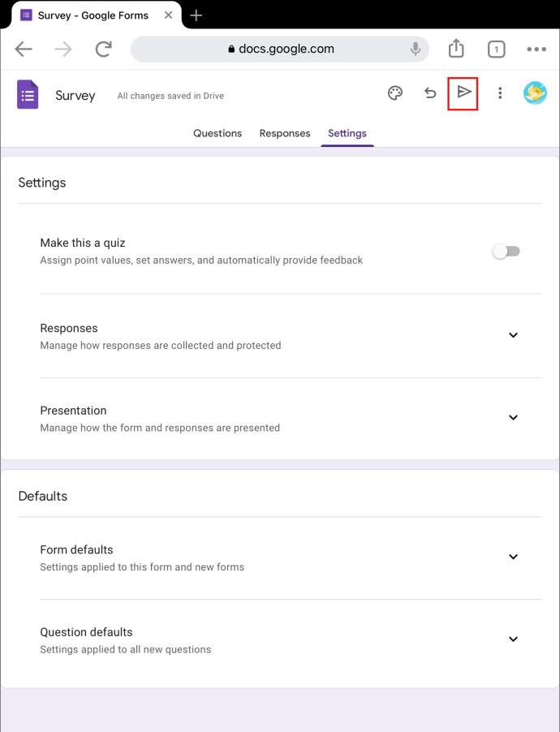
Task: Open your Google account profile avatar
Action: pyautogui.click(x=535, y=93)
